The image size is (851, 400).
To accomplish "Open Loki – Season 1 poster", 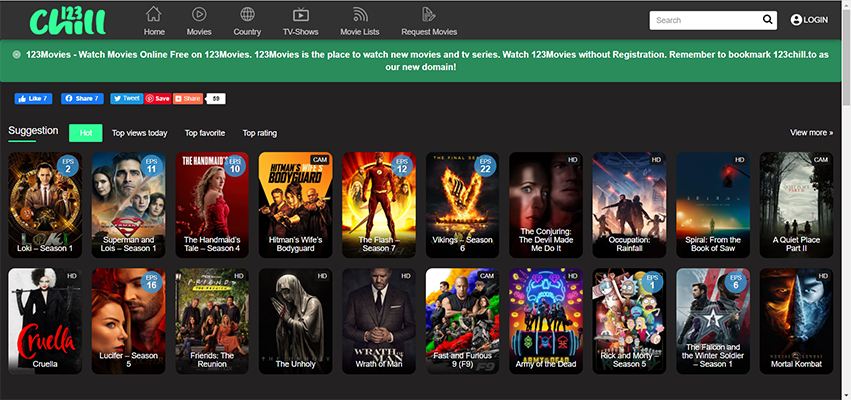I will [45, 205].
